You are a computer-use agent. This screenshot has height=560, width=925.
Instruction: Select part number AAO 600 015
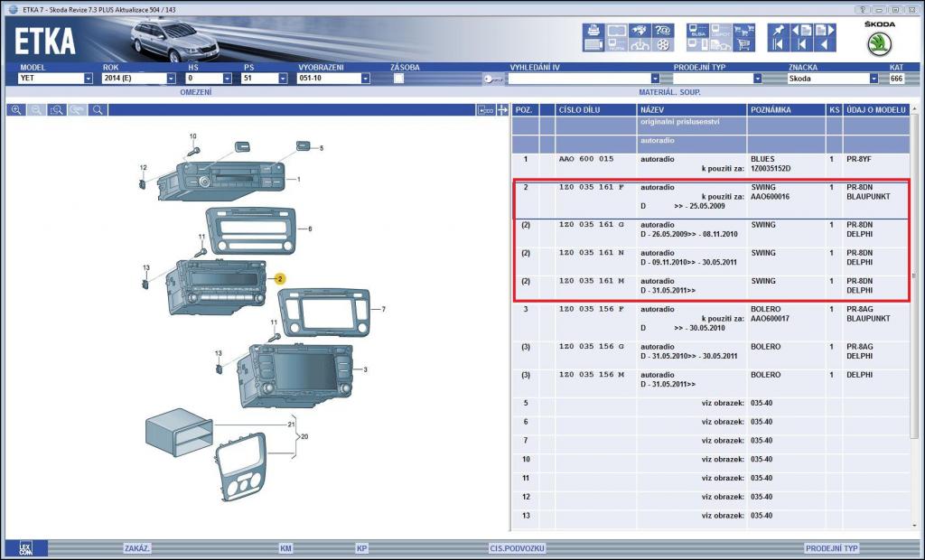(586, 159)
